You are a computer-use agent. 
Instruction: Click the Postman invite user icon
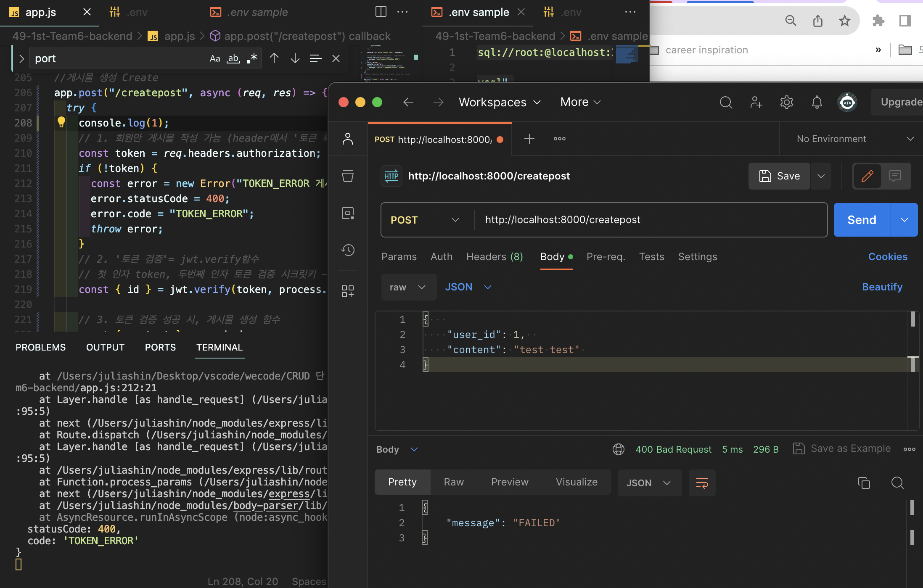point(756,102)
